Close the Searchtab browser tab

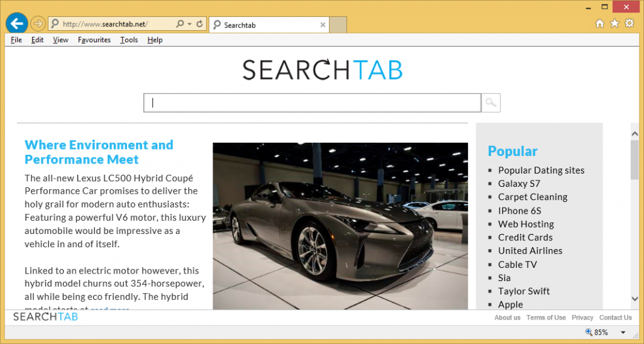click(323, 25)
